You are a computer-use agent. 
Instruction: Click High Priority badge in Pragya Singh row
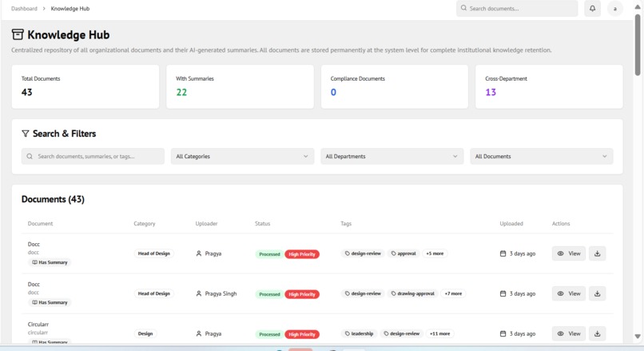click(302, 294)
